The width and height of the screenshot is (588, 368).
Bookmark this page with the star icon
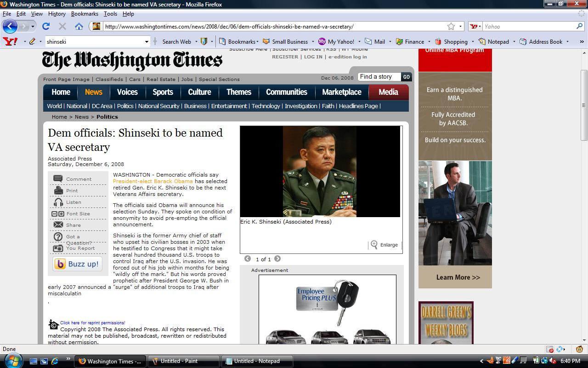(x=451, y=26)
